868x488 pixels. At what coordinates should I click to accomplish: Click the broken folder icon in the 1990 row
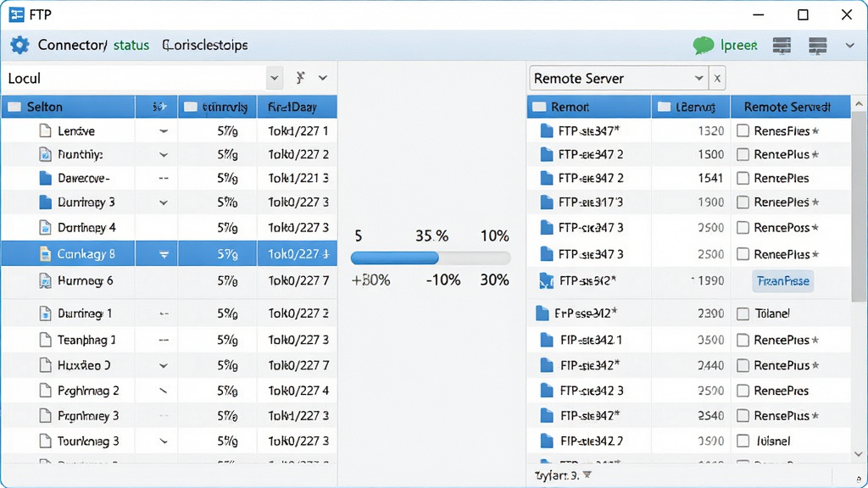tap(547, 281)
